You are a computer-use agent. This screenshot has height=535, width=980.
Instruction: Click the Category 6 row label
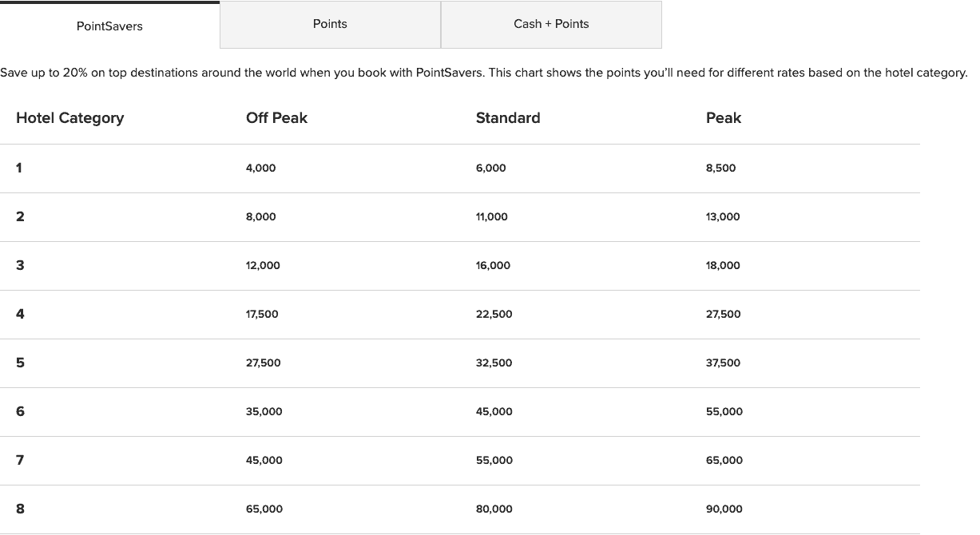coord(20,411)
